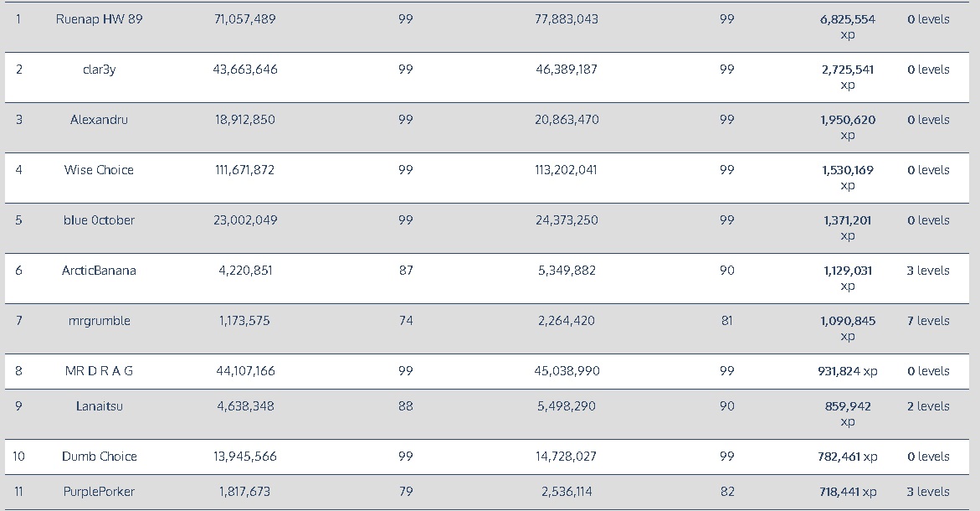980x511 pixels.
Task: Click the clar3y player name
Action: click(99, 70)
